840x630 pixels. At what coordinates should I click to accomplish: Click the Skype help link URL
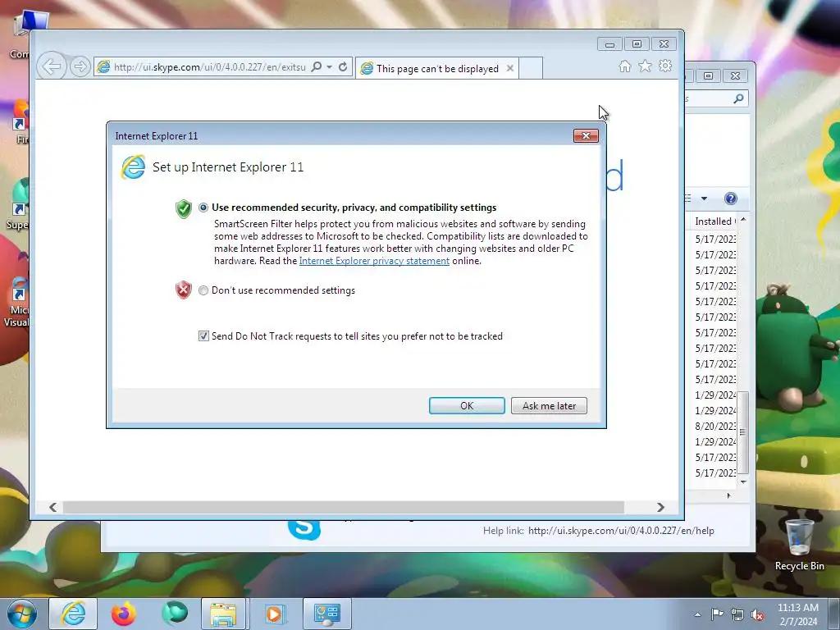point(621,531)
